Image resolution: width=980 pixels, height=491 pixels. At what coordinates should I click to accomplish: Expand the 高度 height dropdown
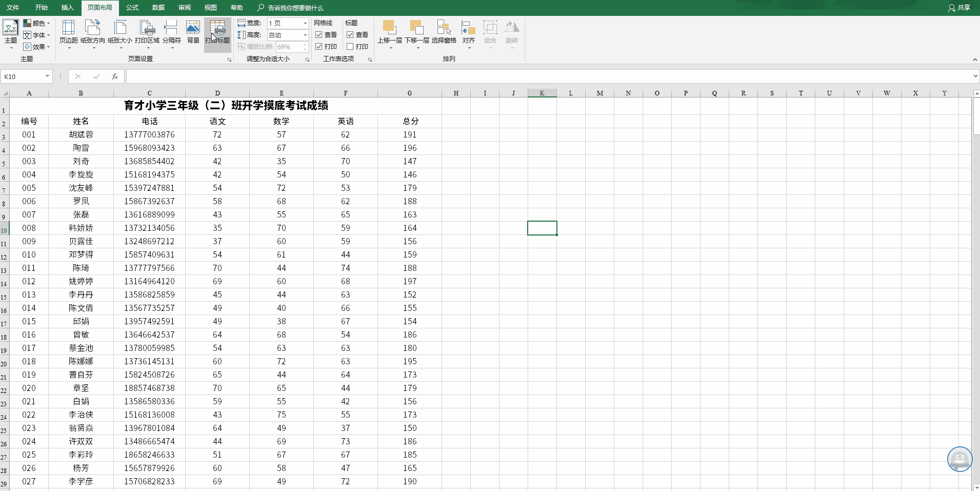(305, 35)
